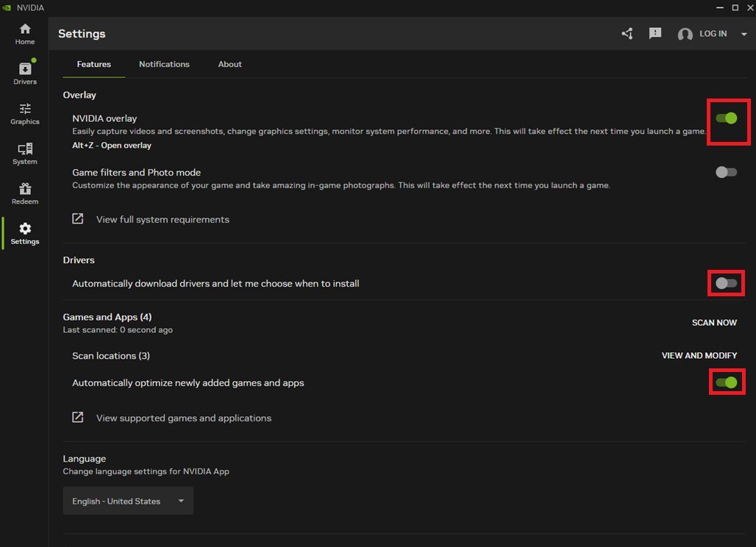Maximize the NVIDIA app window
756x547 pixels.
click(x=735, y=7)
